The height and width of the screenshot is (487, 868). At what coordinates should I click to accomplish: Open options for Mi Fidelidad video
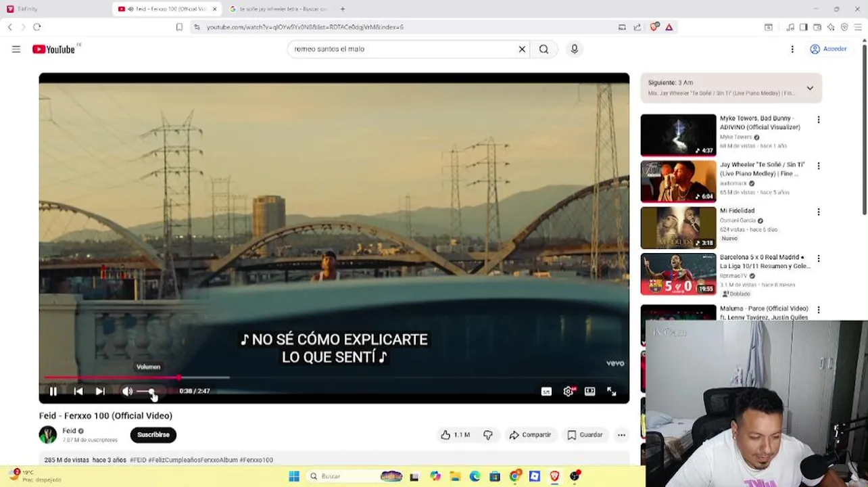click(819, 212)
